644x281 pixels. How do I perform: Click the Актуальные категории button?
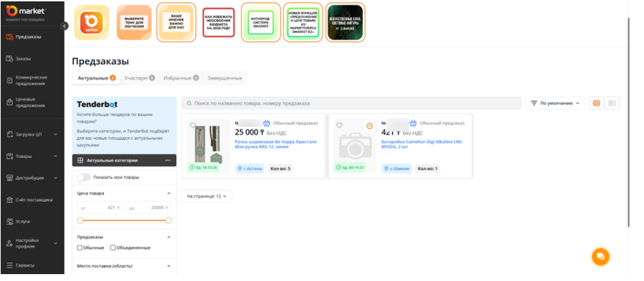(x=114, y=160)
